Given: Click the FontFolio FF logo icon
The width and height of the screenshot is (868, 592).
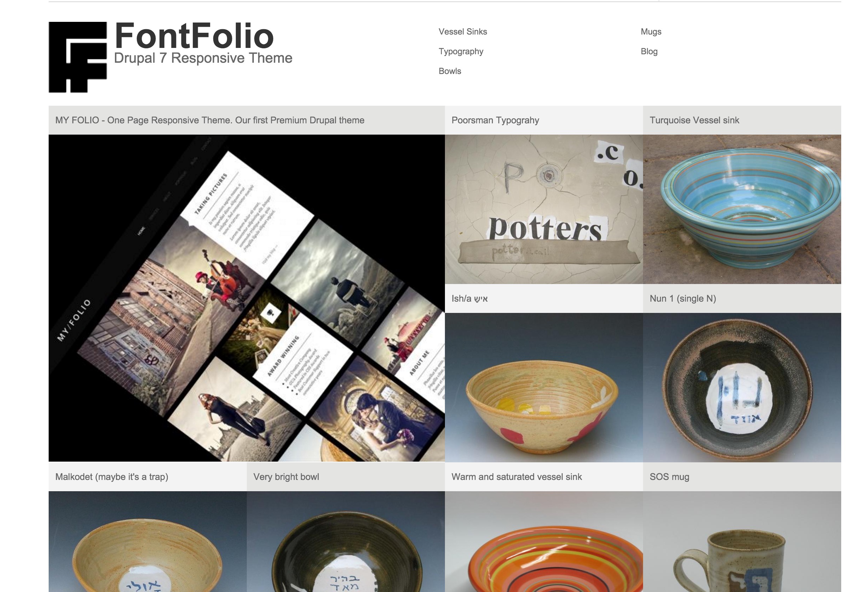Looking at the screenshot, I should pyautogui.click(x=78, y=57).
